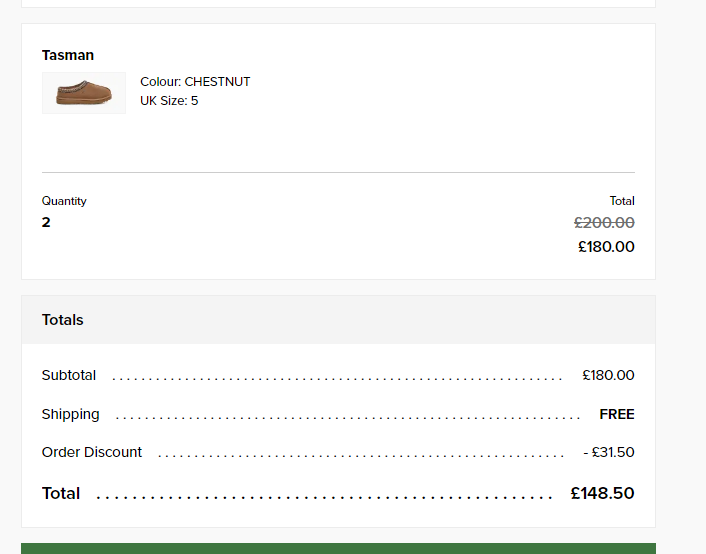Select the £148.50 final total
The width and height of the screenshot is (706, 554).
(602, 493)
